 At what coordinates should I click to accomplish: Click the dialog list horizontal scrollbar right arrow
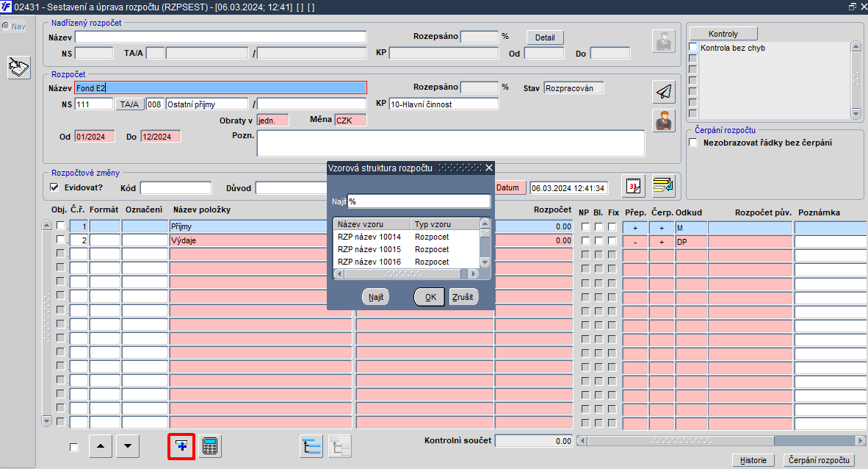[x=474, y=274]
